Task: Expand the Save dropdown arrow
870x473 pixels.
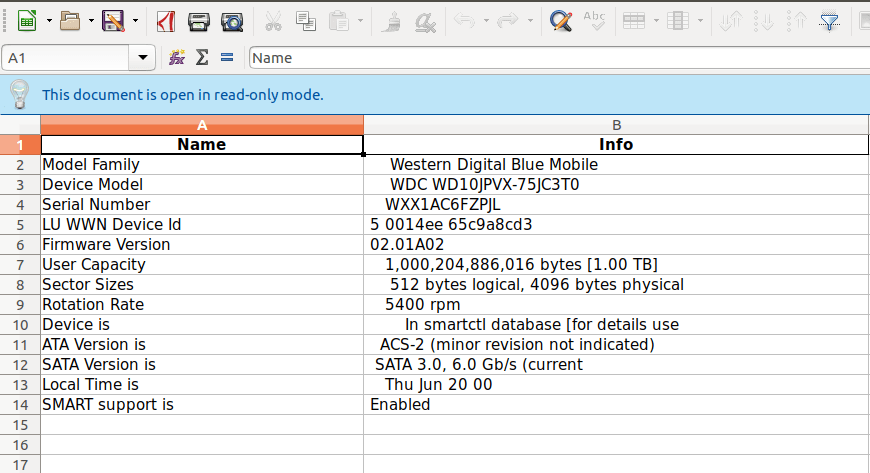Action: coord(133,19)
